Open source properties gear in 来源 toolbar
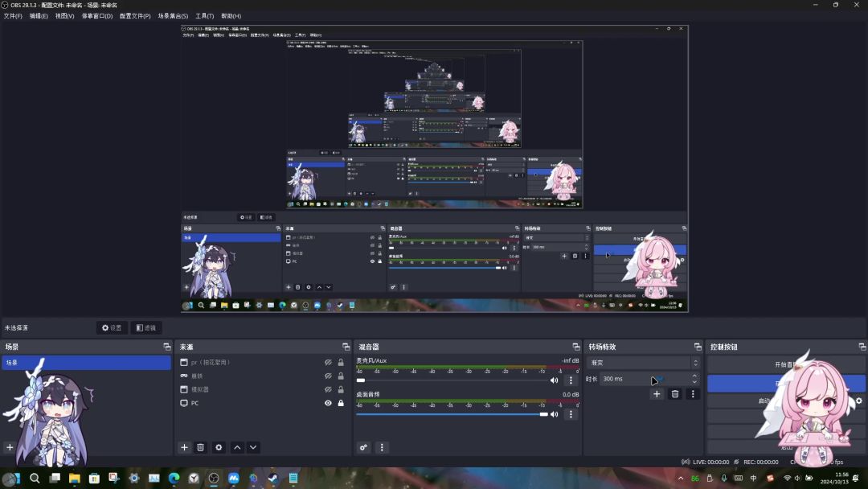Image resolution: width=868 pixels, height=489 pixels. pos(219,447)
